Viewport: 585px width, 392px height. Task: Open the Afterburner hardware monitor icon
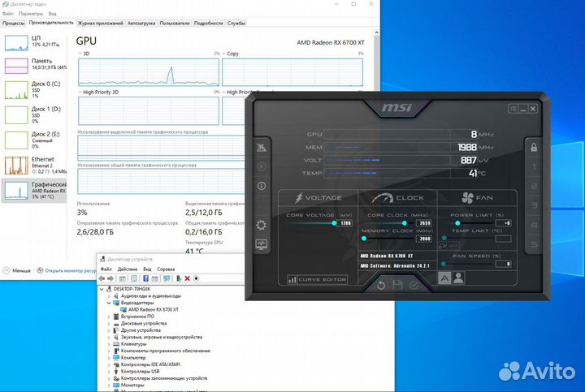coord(261,243)
